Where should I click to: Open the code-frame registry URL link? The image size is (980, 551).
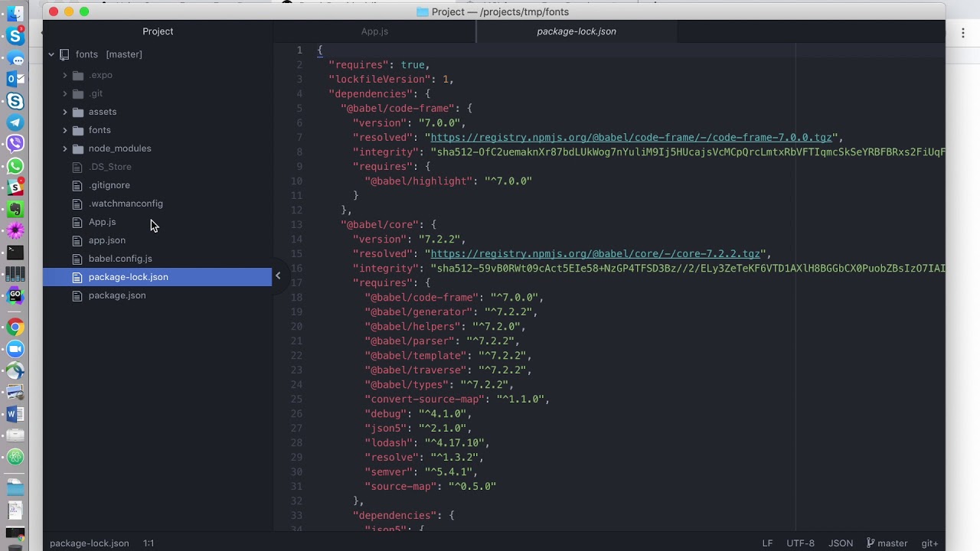[631, 138]
